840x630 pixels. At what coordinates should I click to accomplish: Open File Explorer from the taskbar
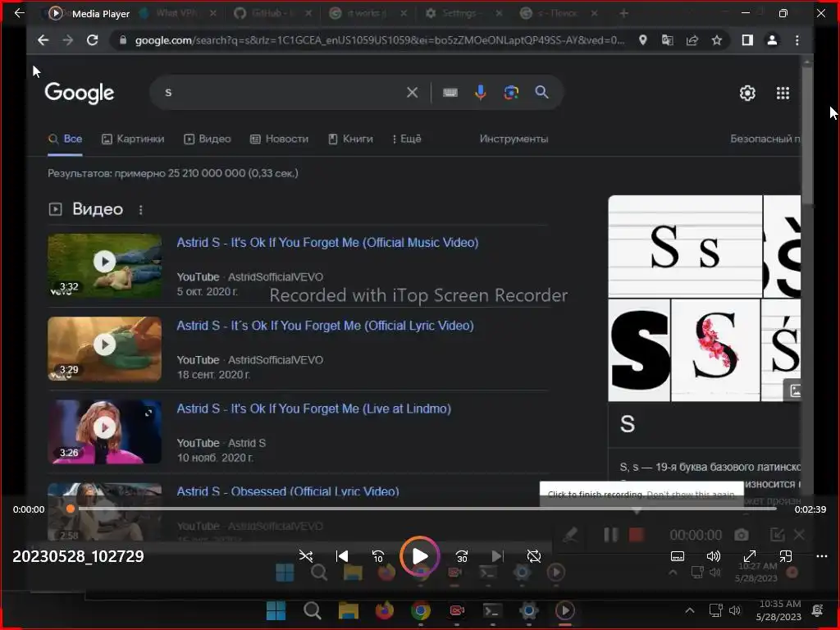pyautogui.click(x=348, y=610)
